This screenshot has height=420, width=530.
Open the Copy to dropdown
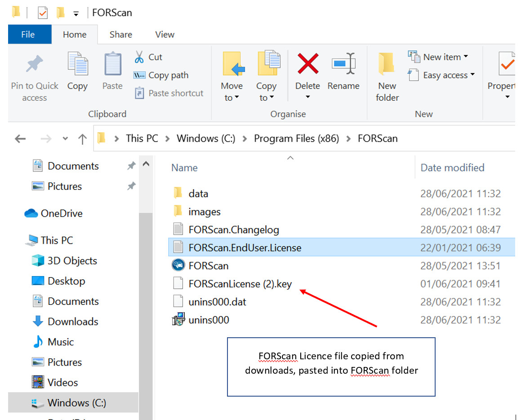coord(266,98)
